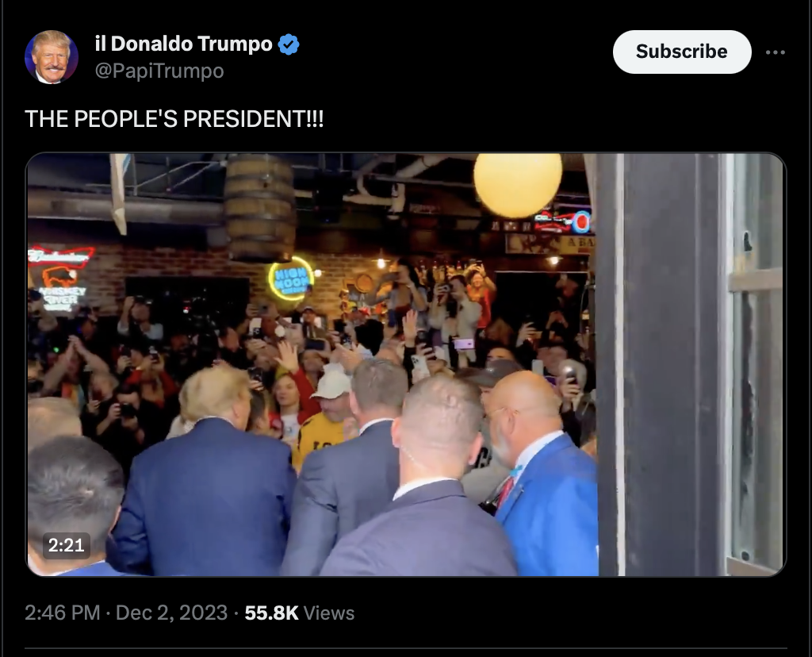Open the three-dot more options menu
The height and width of the screenshot is (657, 812).
pyautogui.click(x=776, y=52)
